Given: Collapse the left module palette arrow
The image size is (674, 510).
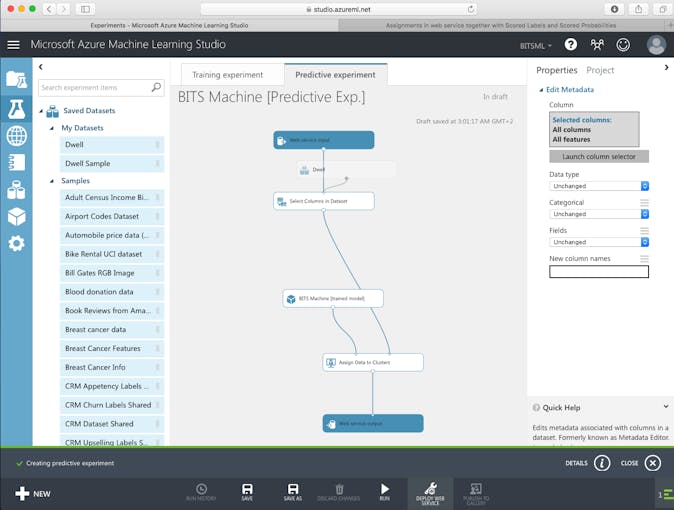Looking at the screenshot, I should pos(41,67).
